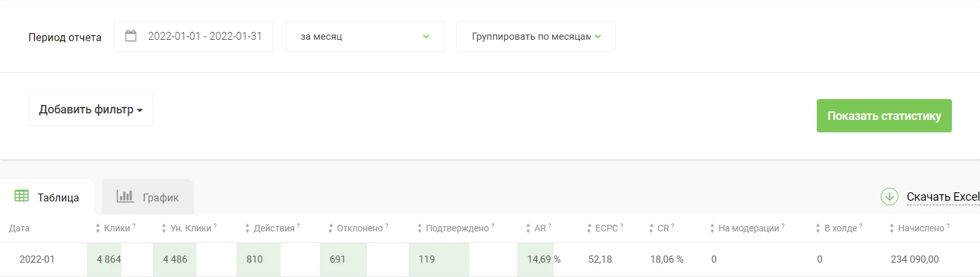980x277 pixels.
Task: Sort by Ун. Клики column arrows
Action: pos(165,229)
